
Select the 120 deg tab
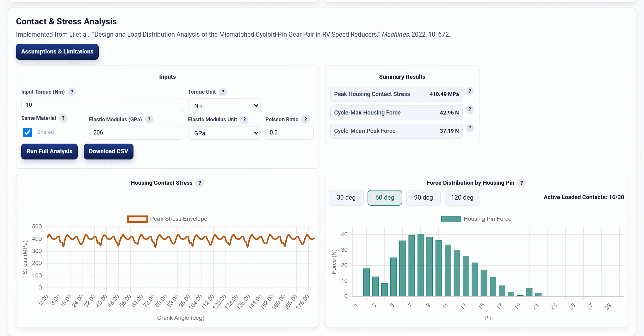click(x=462, y=198)
